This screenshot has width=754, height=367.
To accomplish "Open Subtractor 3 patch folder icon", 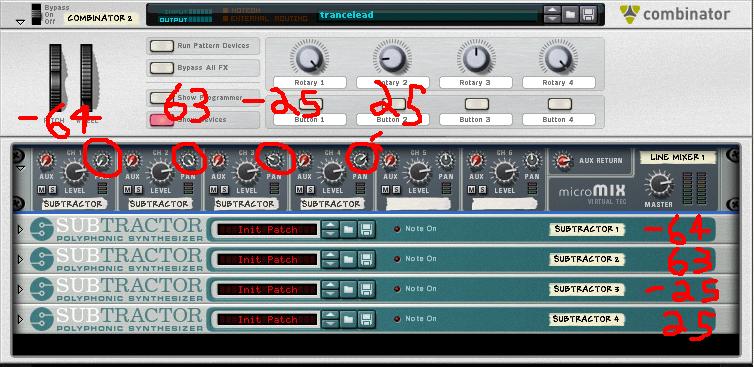I will [x=349, y=290].
